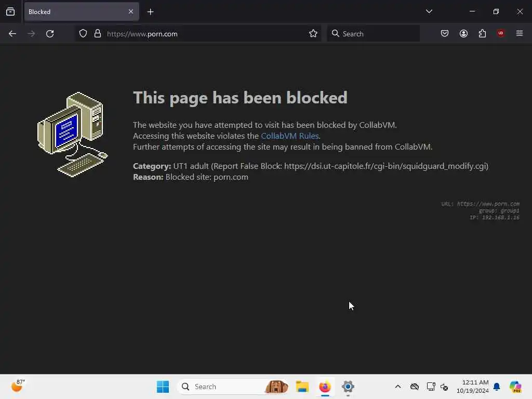Screen dimensions: 532x399
Task: Click the taskbar Search box
Action: click(233, 387)
